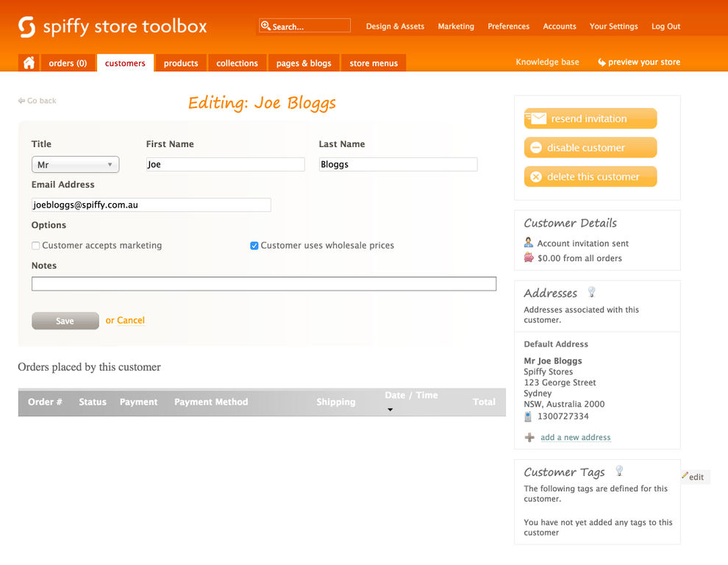The image size is (728, 565).
Task: Click into the Notes text field
Action: coord(264,284)
